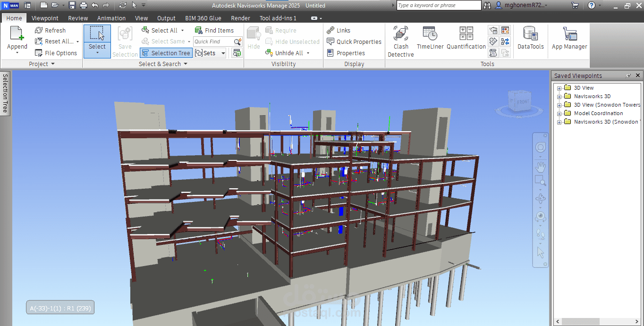Screen dimensions: 644x326
Task: Click the Animator icon in Tools
Action: (x=493, y=42)
